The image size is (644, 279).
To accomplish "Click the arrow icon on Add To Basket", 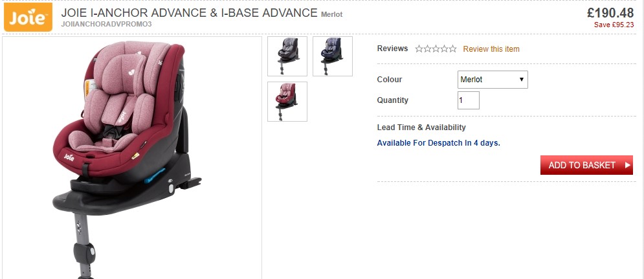I will pyautogui.click(x=627, y=165).
